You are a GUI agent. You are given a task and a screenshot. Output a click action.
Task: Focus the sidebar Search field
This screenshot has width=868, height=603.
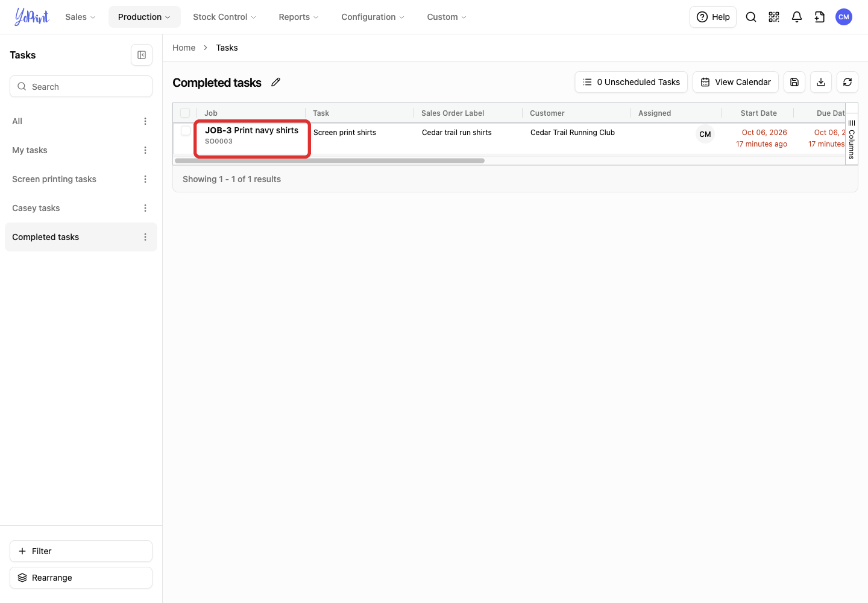pos(81,86)
